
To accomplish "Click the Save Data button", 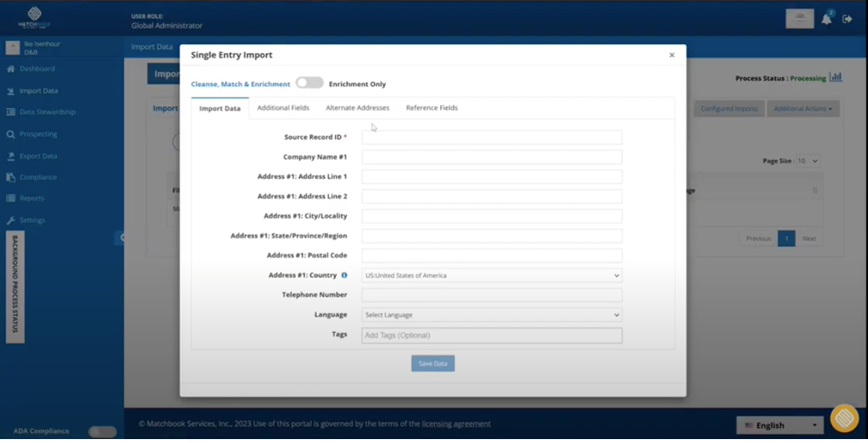I will pos(433,364).
